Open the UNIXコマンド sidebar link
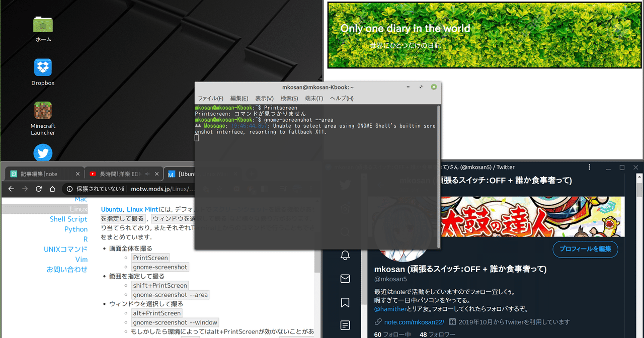This screenshot has width=644, height=338. (x=65, y=249)
